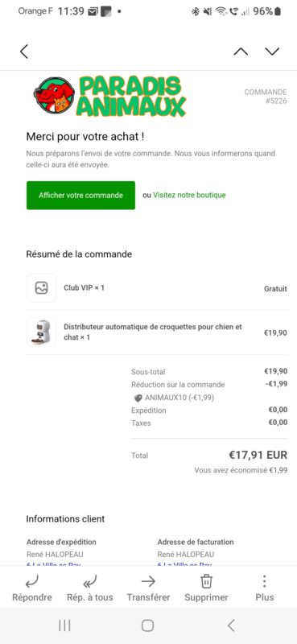Screen dimensions: 297x644
Task: Open the billing address link under Adresse de facturation
Action: click(184, 564)
